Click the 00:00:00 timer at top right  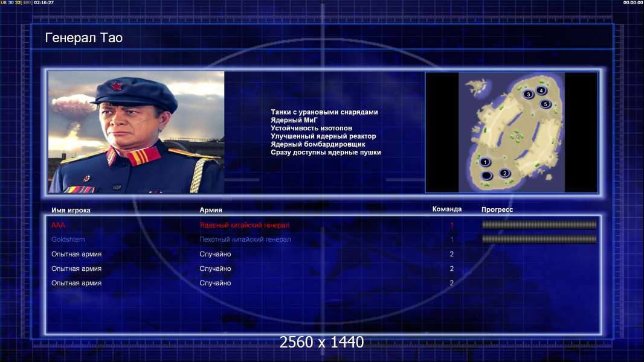pos(633,2)
